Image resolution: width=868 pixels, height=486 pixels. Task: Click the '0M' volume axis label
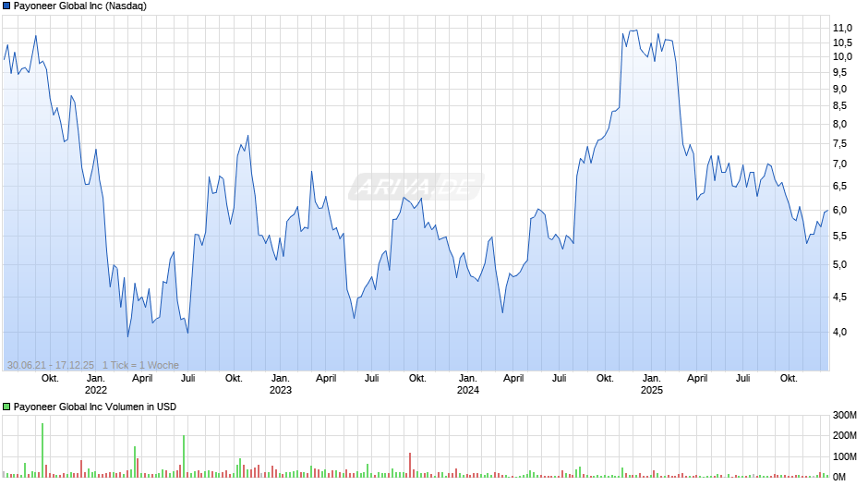[x=839, y=477]
